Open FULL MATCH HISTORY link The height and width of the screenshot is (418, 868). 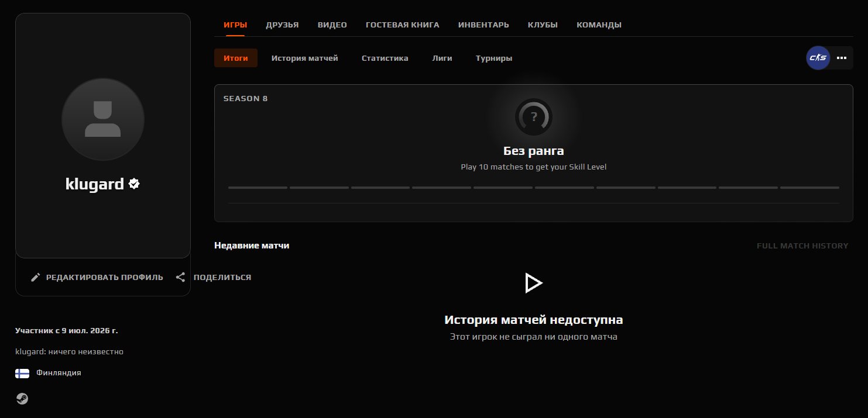pos(802,246)
